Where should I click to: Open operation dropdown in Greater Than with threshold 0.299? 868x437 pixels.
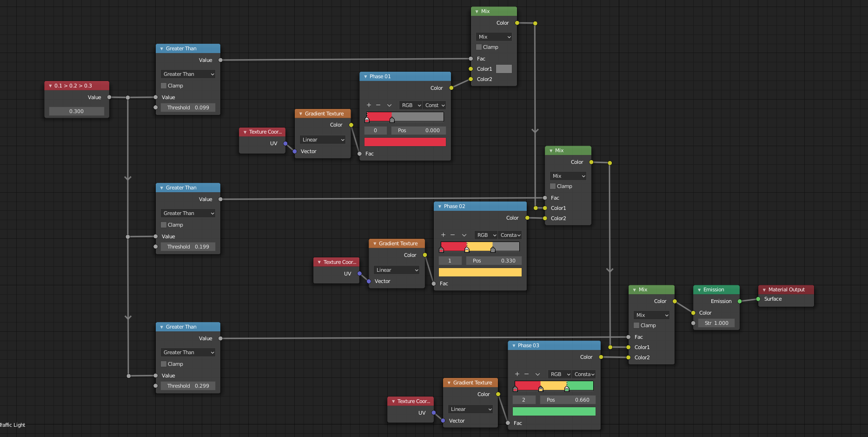click(188, 352)
